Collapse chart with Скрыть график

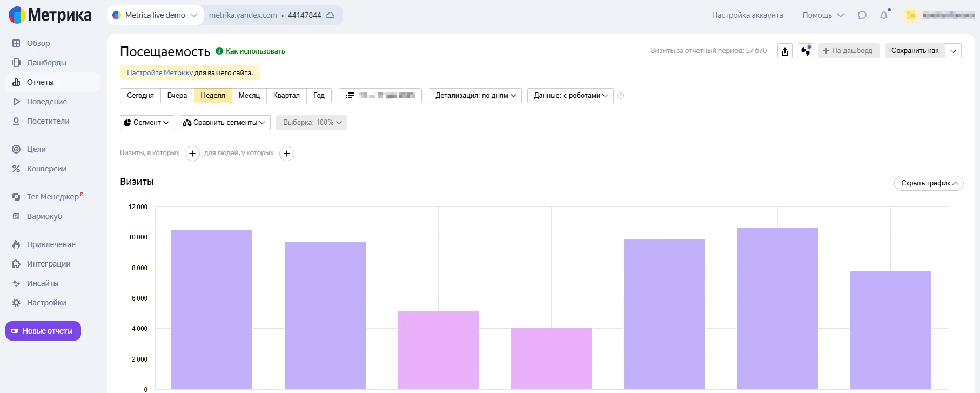[929, 183]
